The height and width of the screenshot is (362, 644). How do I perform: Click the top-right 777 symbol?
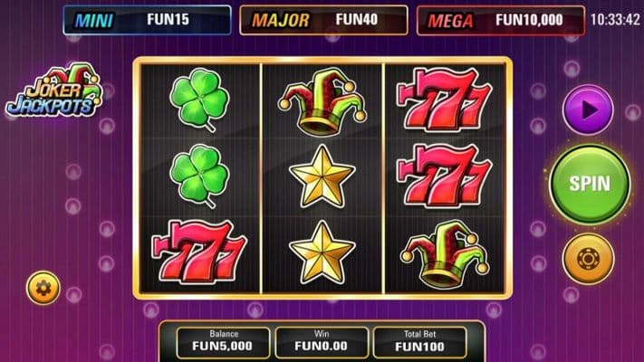point(445,99)
